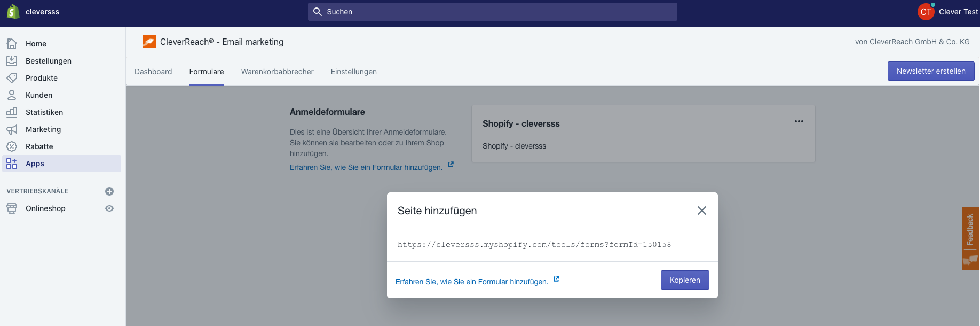Click von CleverReach GmbH & Co. KG text
Screen dimensions: 980x326
(912, 42)
